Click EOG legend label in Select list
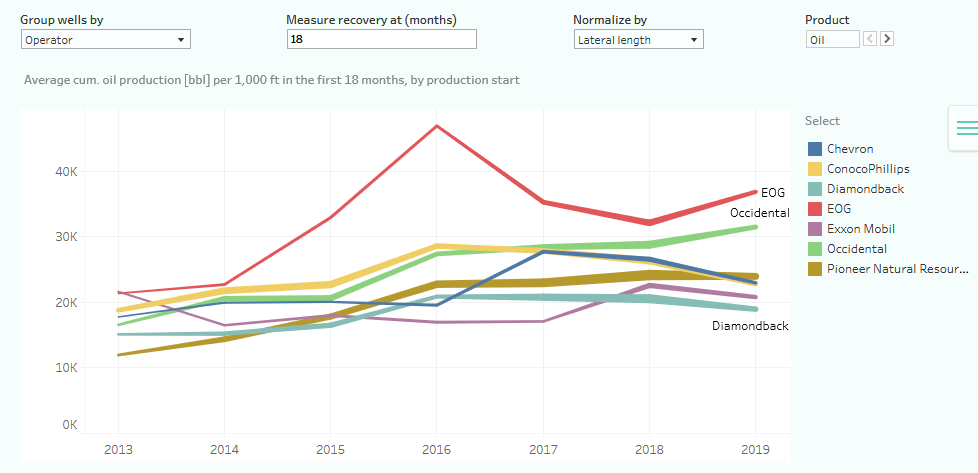The width and height of the screenshot is (978, 473). tap(839, 208)
